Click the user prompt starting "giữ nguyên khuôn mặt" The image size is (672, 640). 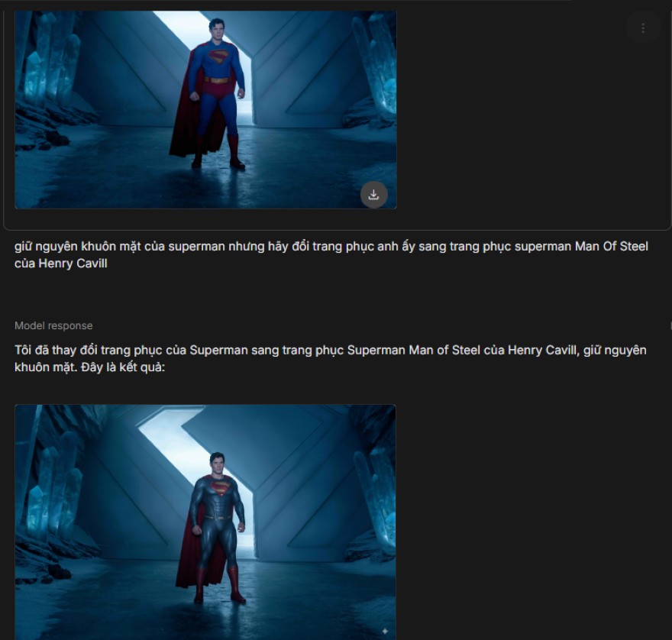pos(331,254)
